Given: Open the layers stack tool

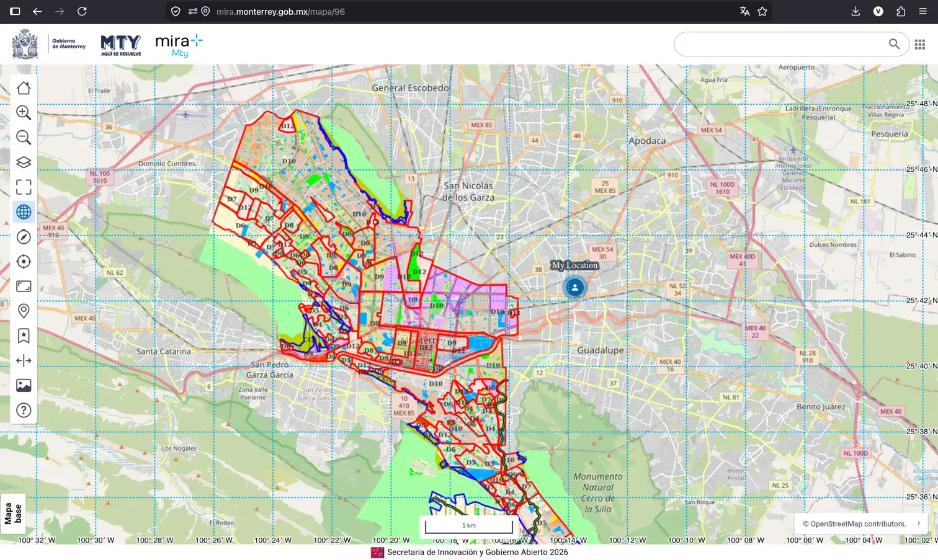Looking at the screenshot, I should pyautogui.click(x=24, y=162).
